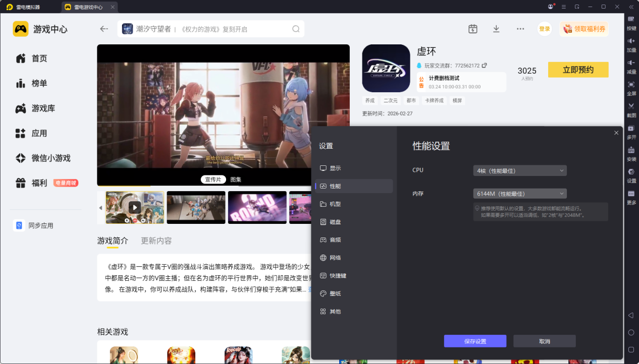Click the 取消 cancel button
This screenshot has width=639, height=364.
544,341
